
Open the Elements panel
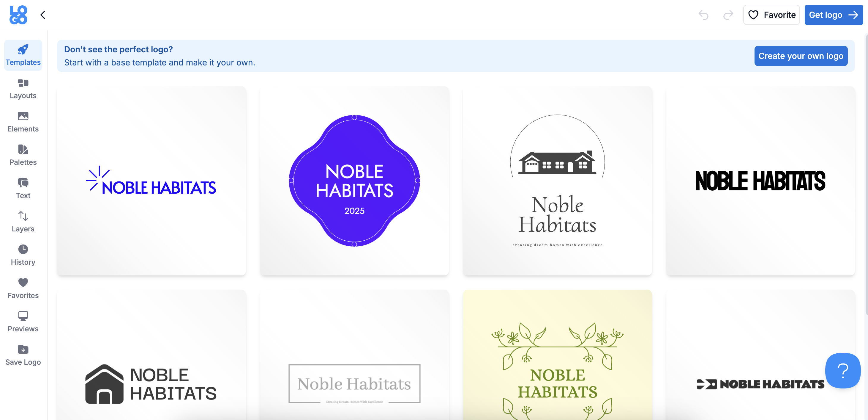point(23,122)
